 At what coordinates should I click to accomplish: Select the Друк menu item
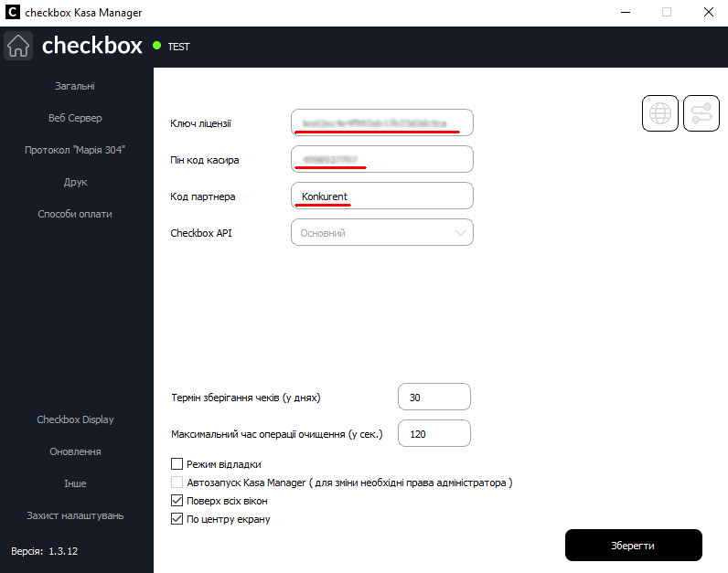pos(75,182)
